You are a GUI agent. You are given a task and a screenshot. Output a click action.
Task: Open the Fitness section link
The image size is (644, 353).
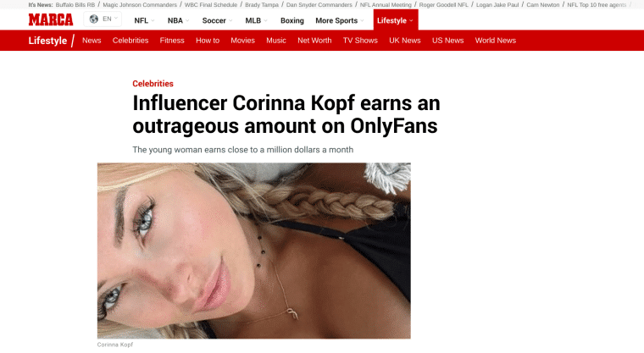(x=172, y=41)
